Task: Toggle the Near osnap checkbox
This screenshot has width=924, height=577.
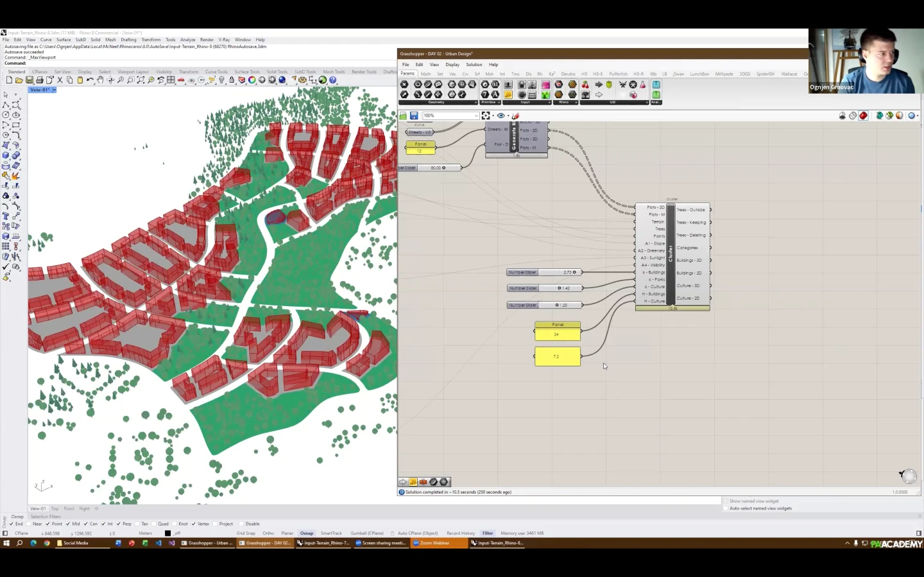Action: (30, 524)
